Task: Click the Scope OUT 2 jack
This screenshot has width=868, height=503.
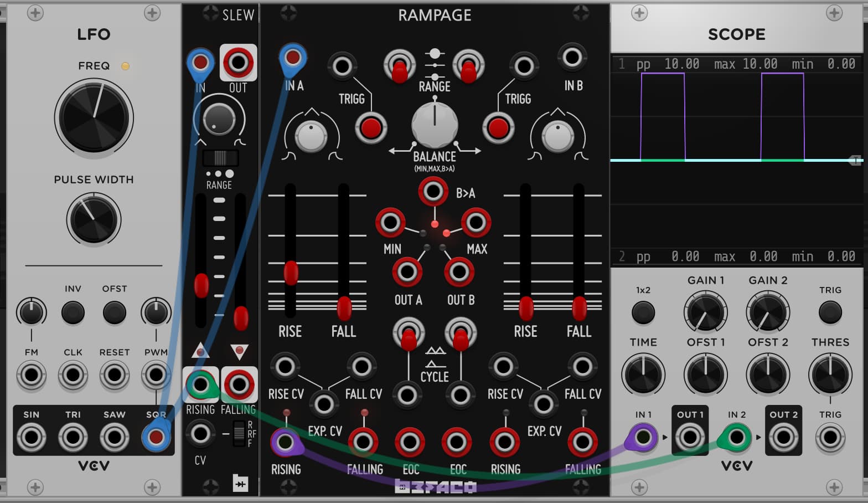Action: 783,438
